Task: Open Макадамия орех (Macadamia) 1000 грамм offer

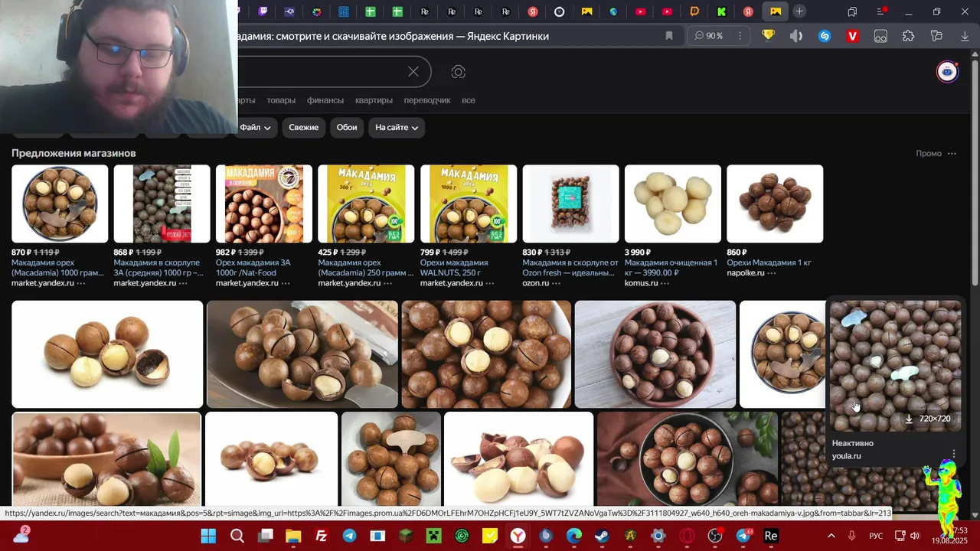Action: (57, 268)
